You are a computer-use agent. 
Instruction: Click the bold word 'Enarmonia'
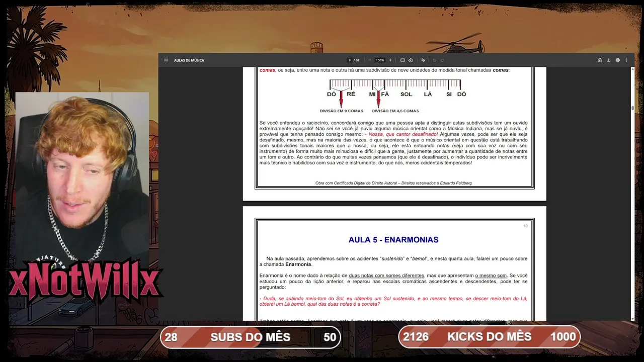pyautogui.click(x=298, y=264)
